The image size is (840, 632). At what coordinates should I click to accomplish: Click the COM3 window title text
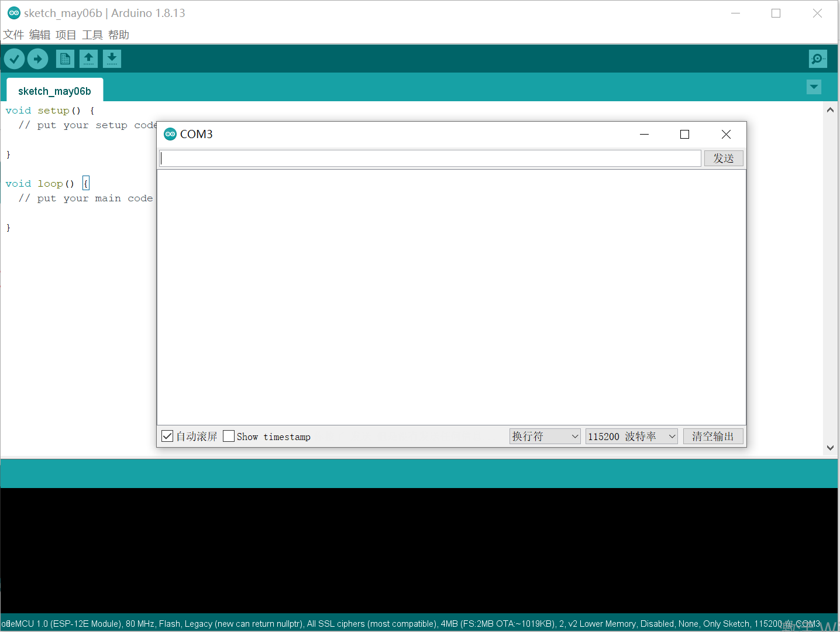197,134
